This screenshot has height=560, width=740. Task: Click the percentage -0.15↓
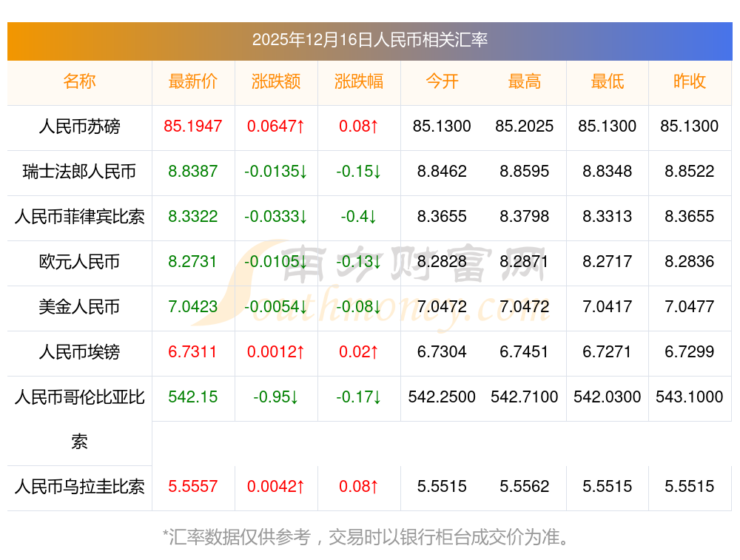(x=359, y=171)
